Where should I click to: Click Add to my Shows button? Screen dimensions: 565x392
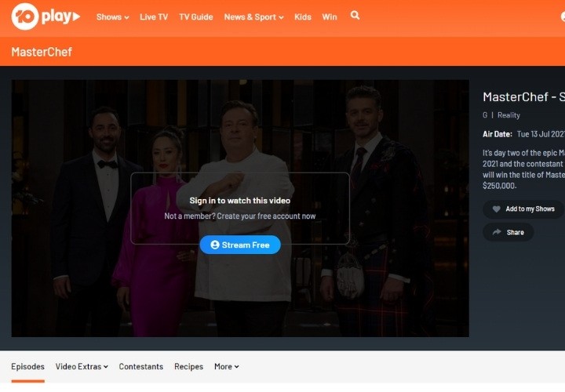click(523, 209)
